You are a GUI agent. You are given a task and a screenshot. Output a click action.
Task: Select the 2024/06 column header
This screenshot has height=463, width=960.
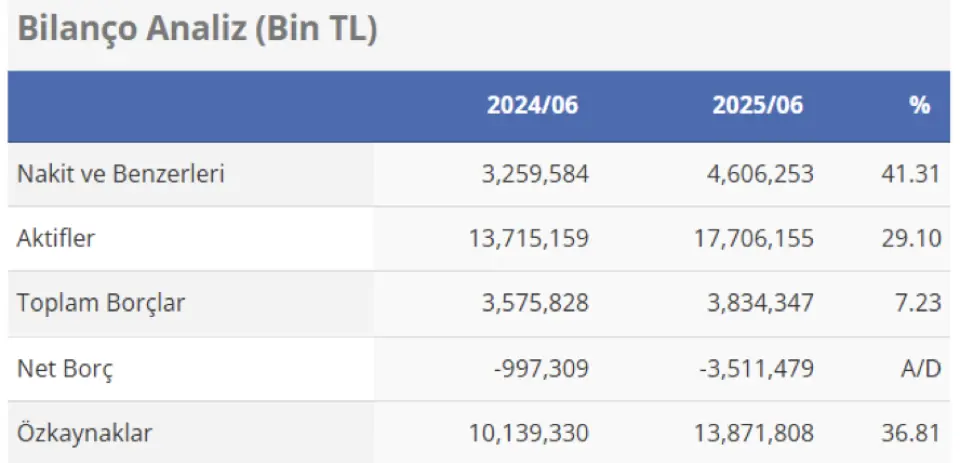click(x=533, y=105)
